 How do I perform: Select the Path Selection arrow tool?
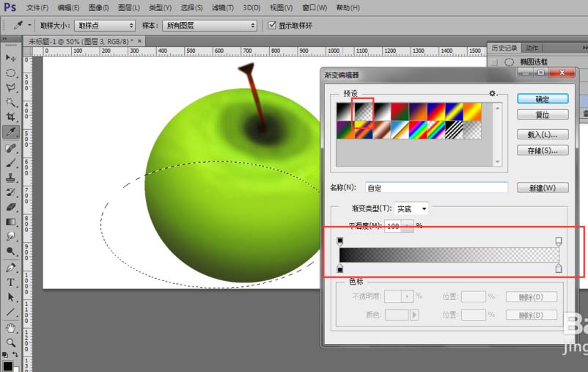click(10, 297)
